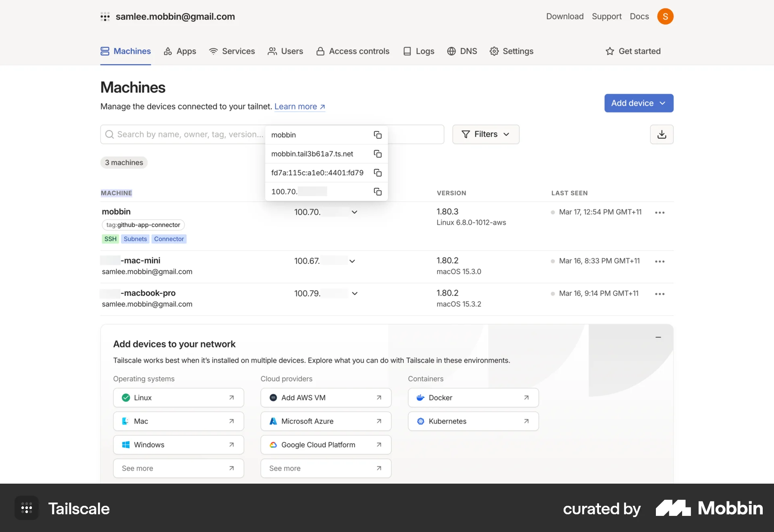Click the Linux penguin icon
This screenshot has width=774, height=532.
(x=125, y=397)
